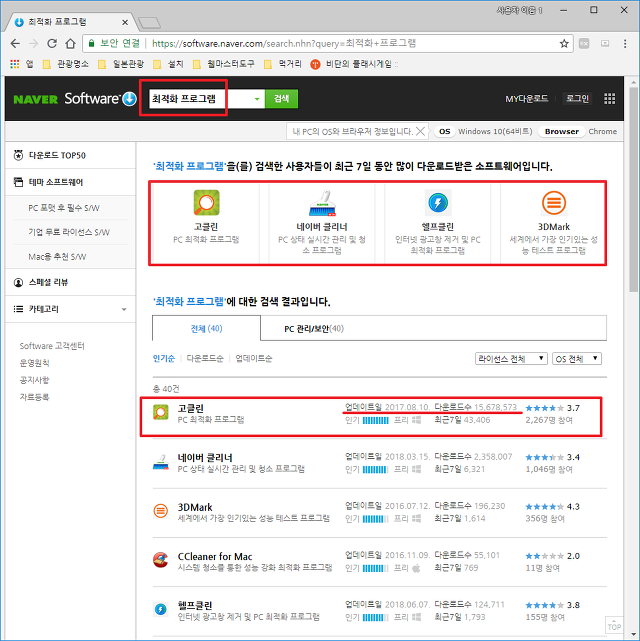Open Software 고객센터 link

(x=52, y=346)
